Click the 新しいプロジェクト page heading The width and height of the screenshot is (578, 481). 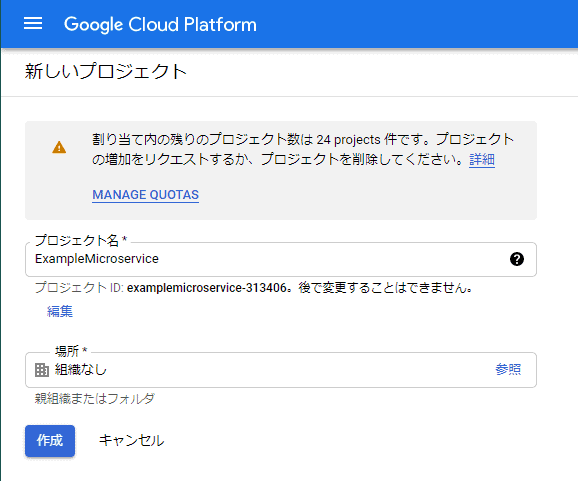tap(106, 72)
